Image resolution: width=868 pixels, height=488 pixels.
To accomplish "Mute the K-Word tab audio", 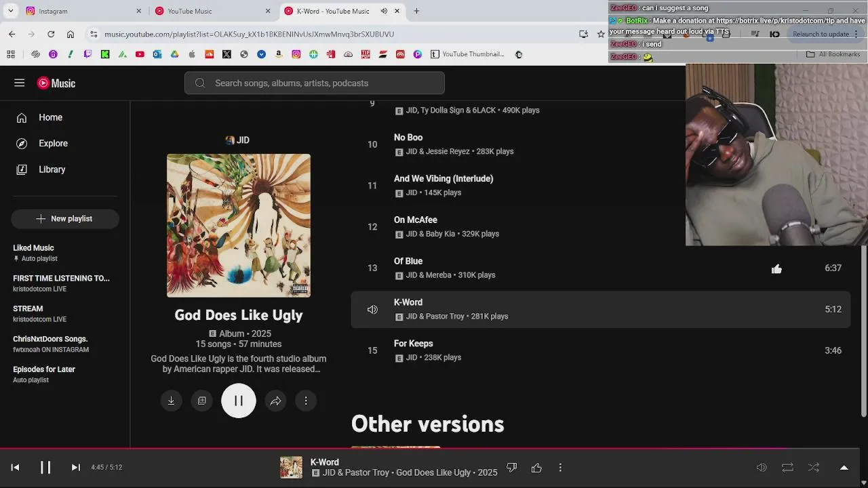I will [384, 11].
